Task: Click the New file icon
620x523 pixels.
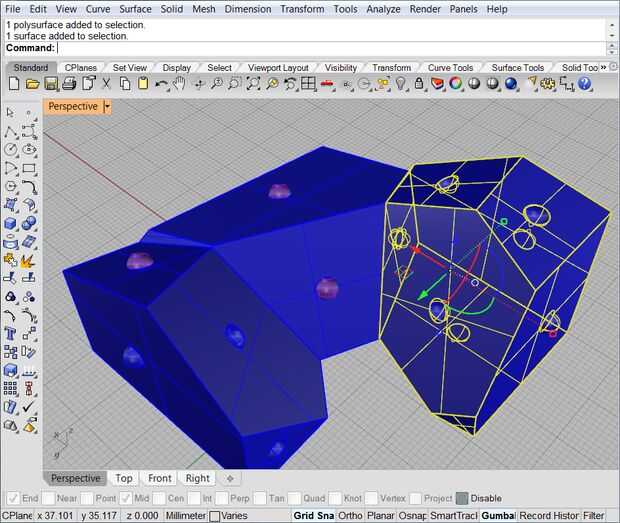Action: pos(14,84)
